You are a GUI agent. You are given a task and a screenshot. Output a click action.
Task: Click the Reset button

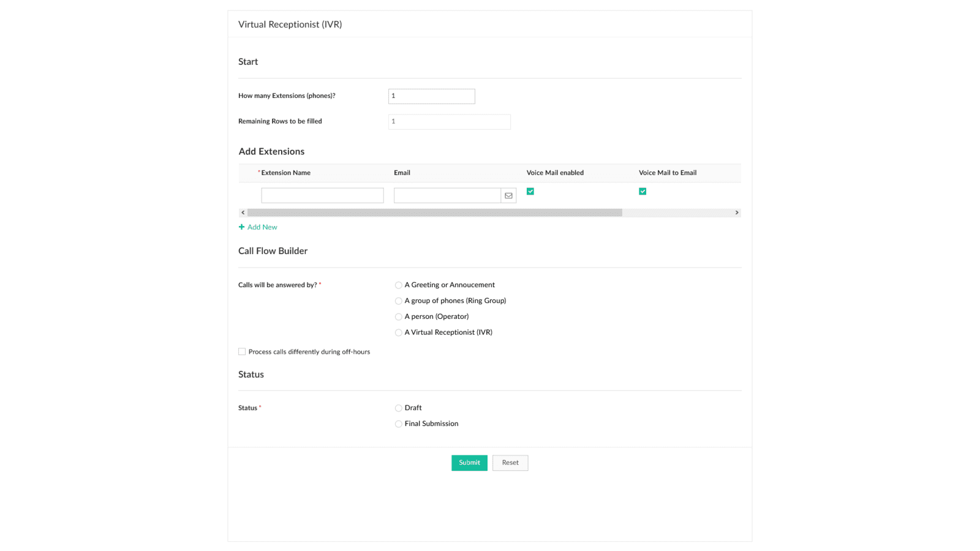coord(510,463)
